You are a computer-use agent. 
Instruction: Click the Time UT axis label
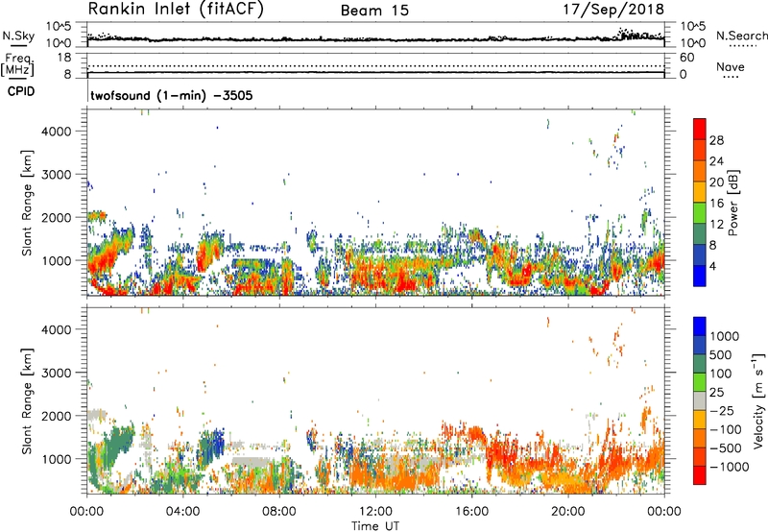375,525
